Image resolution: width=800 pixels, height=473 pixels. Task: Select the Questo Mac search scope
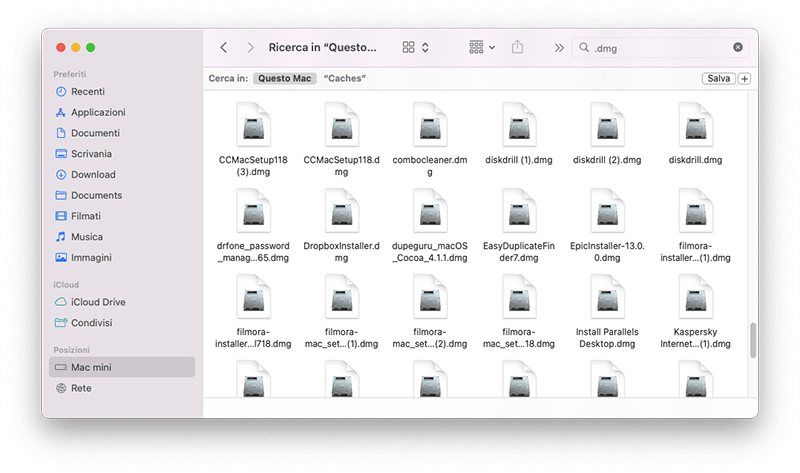click(285, 78)
